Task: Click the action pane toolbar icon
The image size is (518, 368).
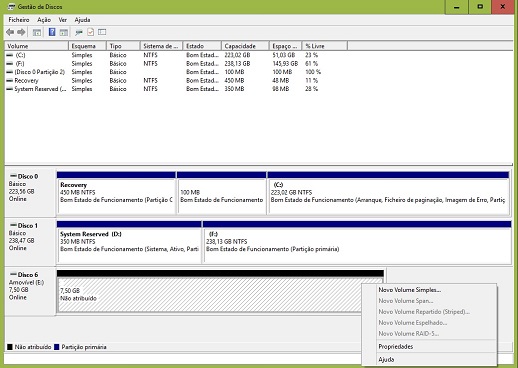Action: (x=64, y=32)
